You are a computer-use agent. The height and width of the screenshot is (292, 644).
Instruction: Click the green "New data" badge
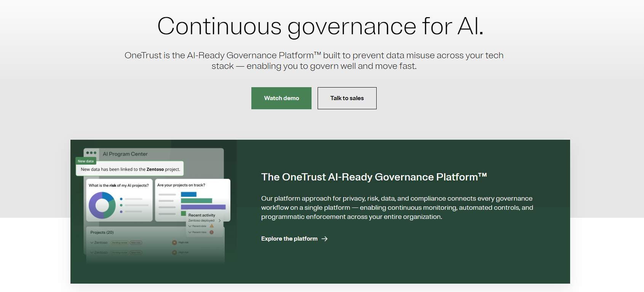tap(86, 161)
